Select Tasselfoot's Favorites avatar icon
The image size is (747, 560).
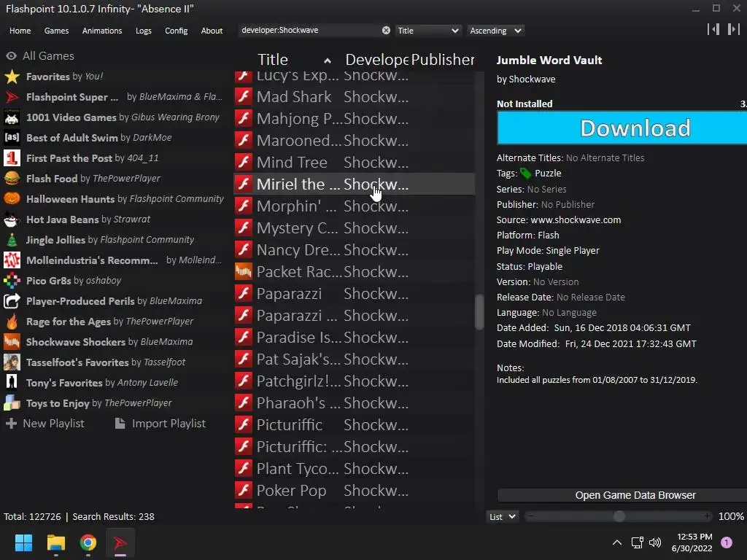tap(12, 362)
